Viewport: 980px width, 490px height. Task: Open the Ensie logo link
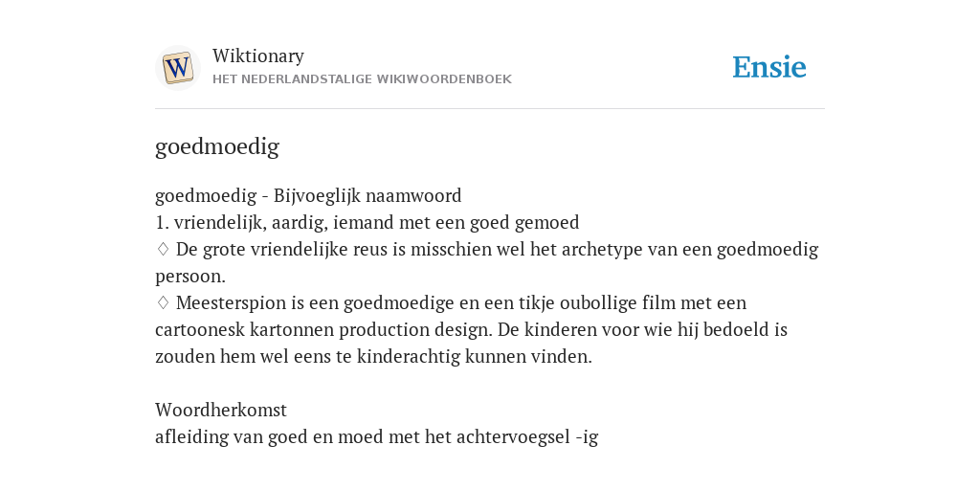point(769,68)
